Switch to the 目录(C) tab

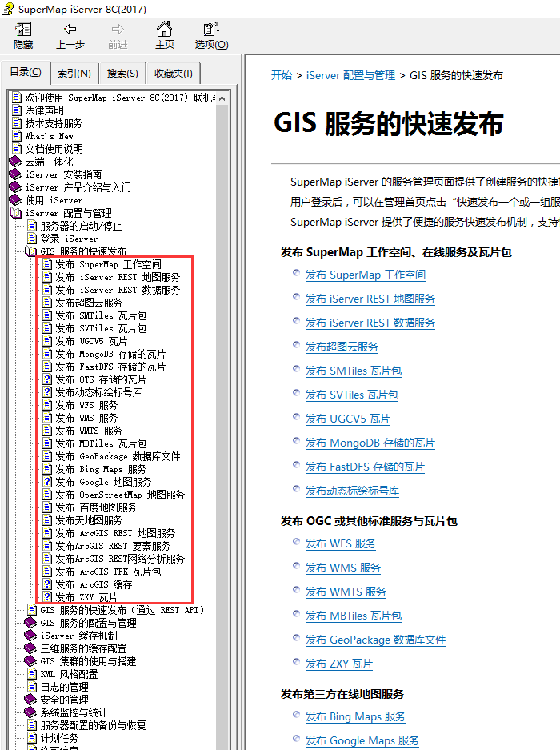tap(26, 72)
